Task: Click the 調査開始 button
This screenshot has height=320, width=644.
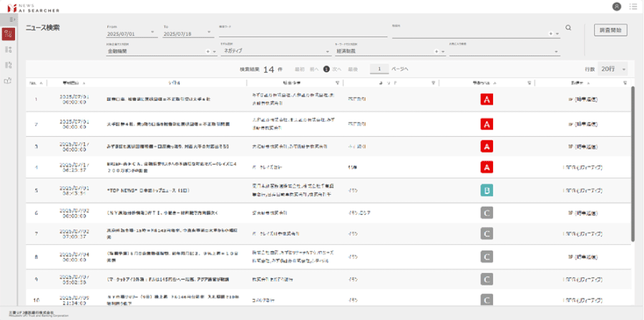Action: 610,30
